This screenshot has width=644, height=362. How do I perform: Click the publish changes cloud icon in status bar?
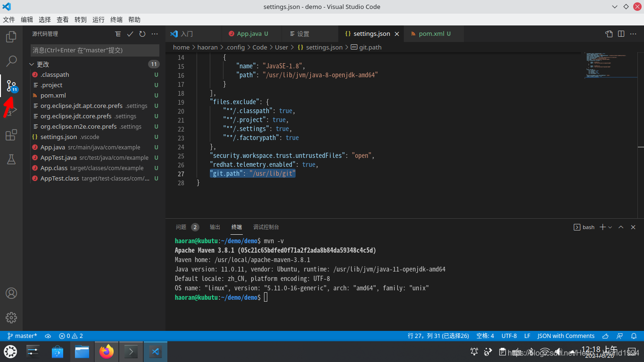pyautogui.click(x=48, y=336)
